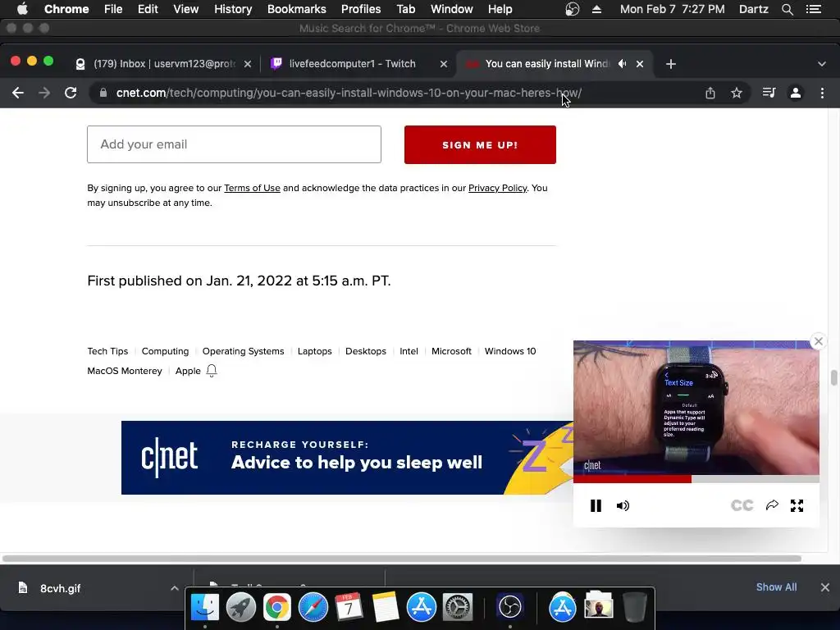Screen dimensions: 840x630
Task: Open the Terms of Use link
Action: (x=252, y=188)
